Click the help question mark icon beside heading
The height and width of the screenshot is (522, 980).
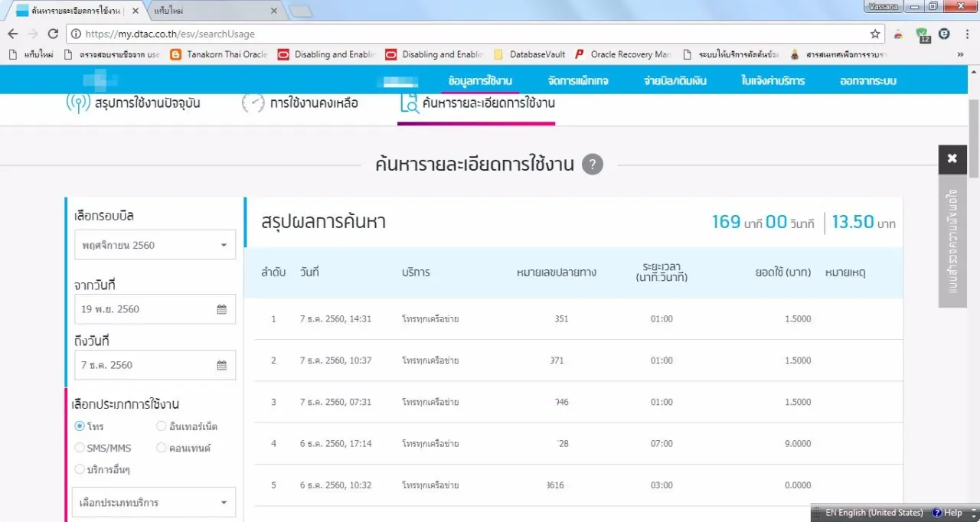tap(592, 165)
